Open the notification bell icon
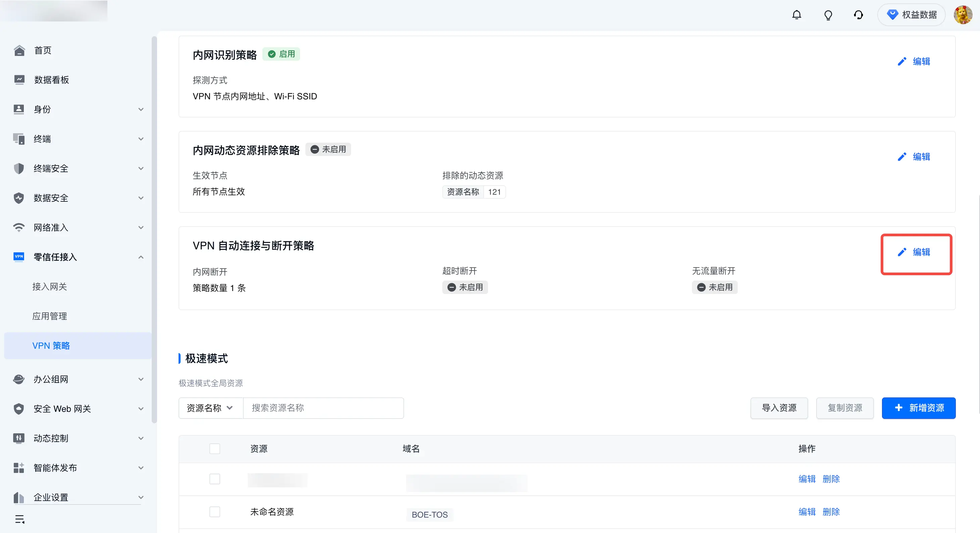Screen dimensions: 980x533 coord(796,15)
